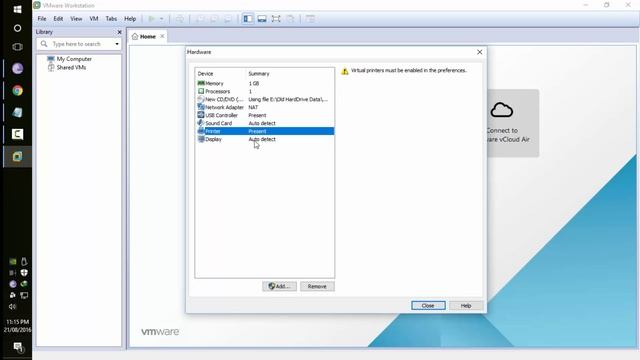The width and height of the screenshot is (640, 360).
Task: Click the Close button in Hardware dialog
Action: click(x=428, y=306)
